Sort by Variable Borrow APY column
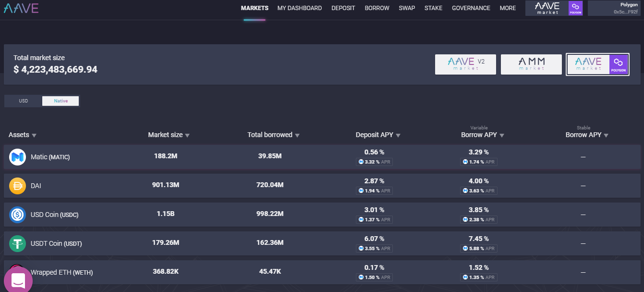 [x=483, y=135]
